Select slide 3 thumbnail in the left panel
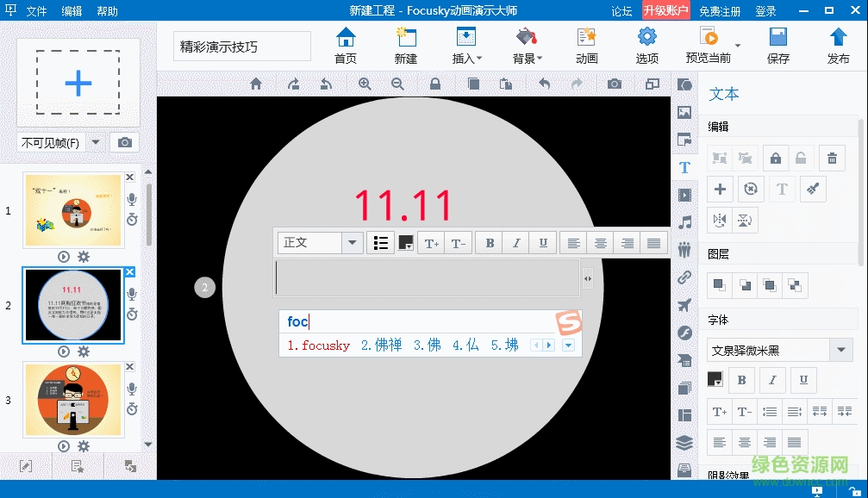868x498 pixels. [x=73, y=401]
